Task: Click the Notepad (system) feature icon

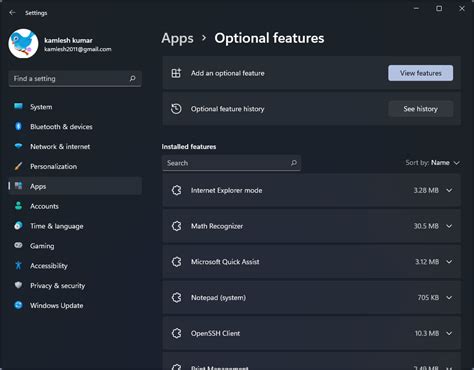Action: (x=176, y=297)
